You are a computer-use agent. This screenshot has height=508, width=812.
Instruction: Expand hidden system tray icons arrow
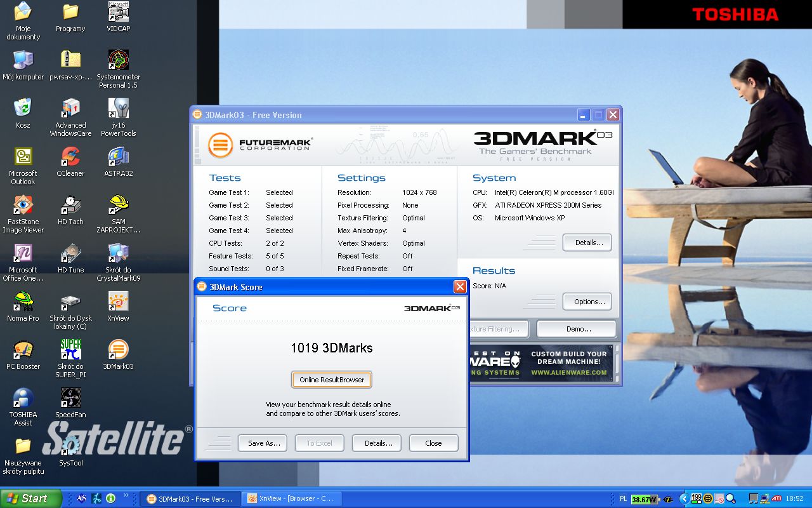[x=684, y=498]
